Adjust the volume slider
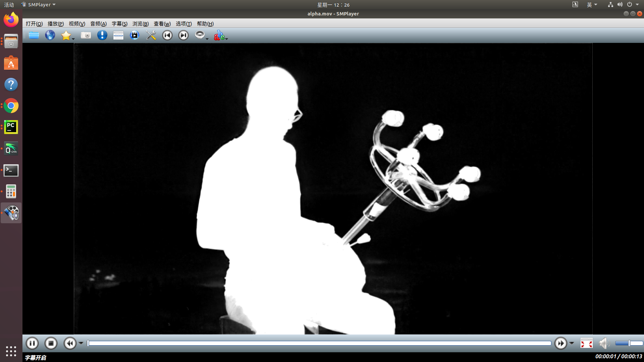 coord(629,343)
